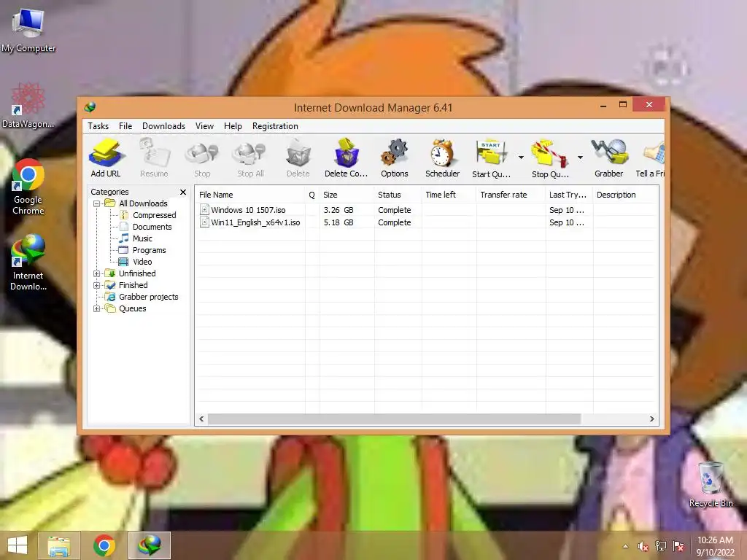Open the Registration menu
Screen dimensions: 747x560
point(275,126)
